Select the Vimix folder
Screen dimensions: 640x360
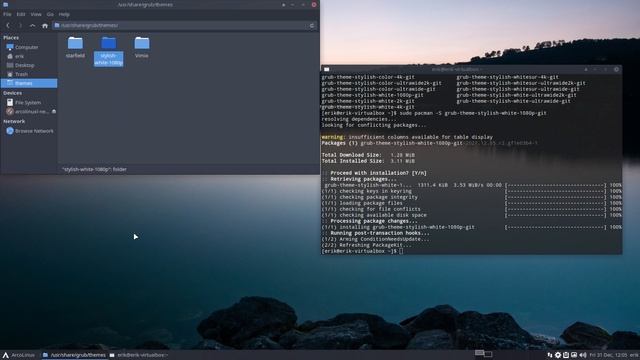(x=142, y=47)
